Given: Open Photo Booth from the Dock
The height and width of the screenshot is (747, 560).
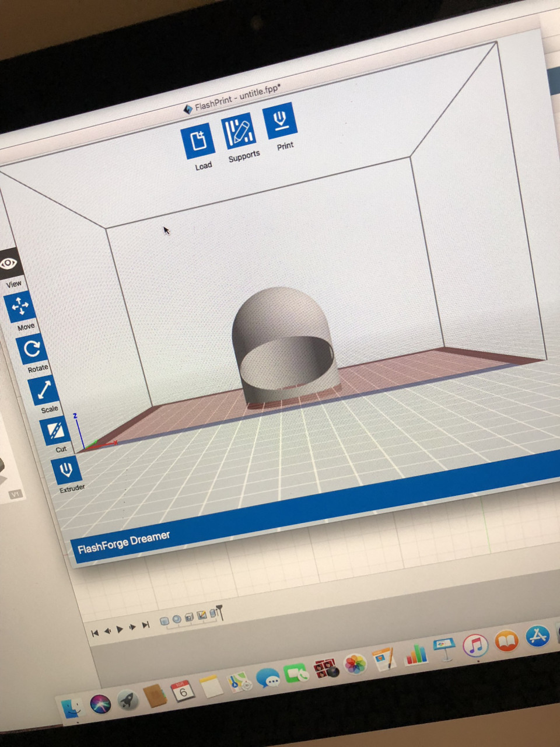Looking at the screenshot, I should (x=326, y=669).
